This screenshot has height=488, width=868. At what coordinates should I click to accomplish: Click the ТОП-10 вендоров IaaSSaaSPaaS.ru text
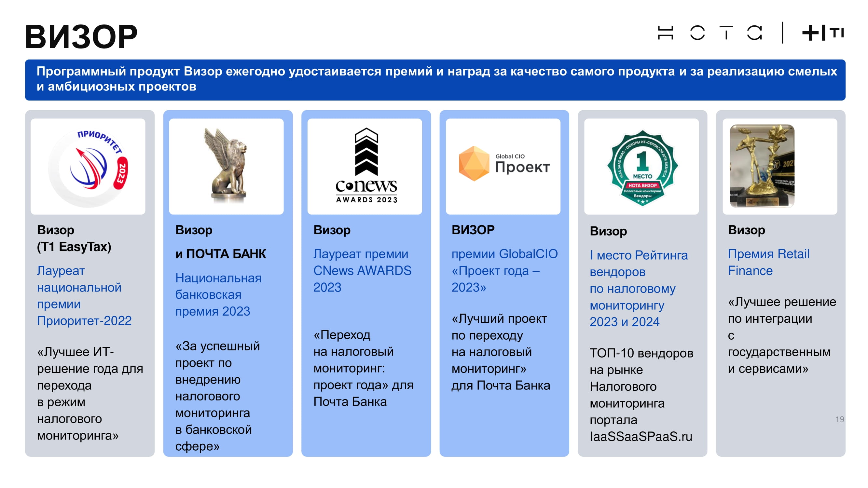coord(641,395)
